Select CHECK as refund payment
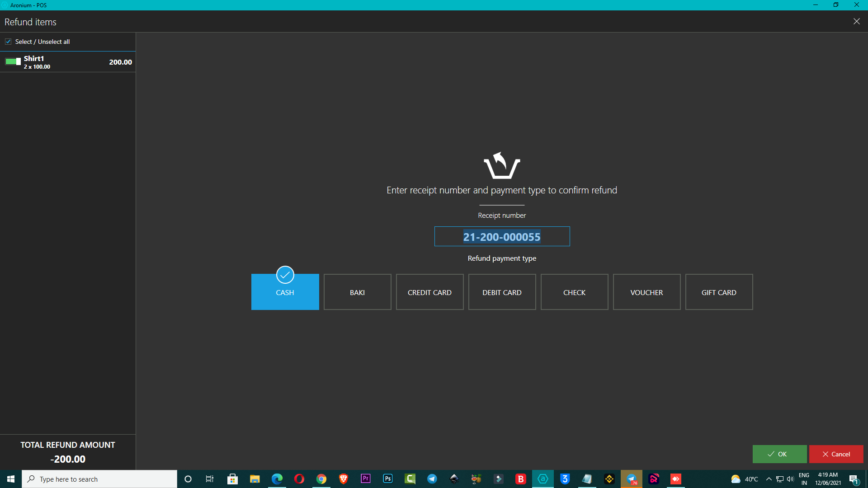Image resolution: width=868 pixels, height=488 pixels. pos(574,292)
